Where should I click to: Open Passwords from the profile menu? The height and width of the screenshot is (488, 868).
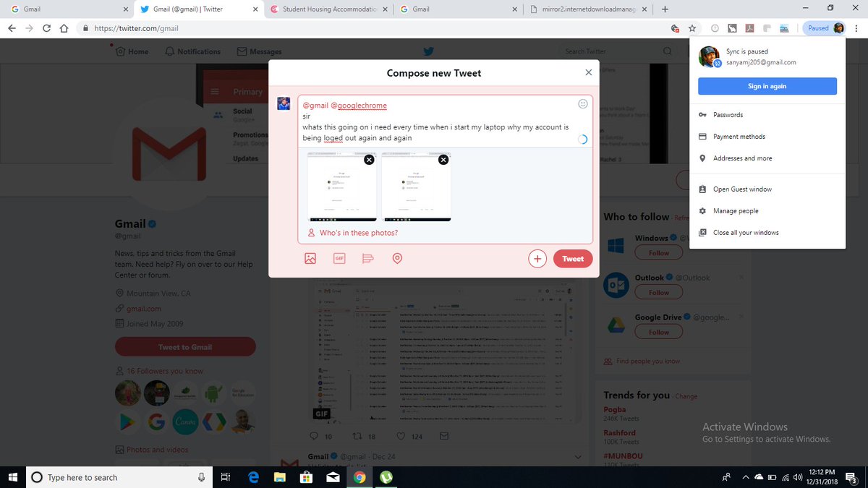[x=767, y=115]
